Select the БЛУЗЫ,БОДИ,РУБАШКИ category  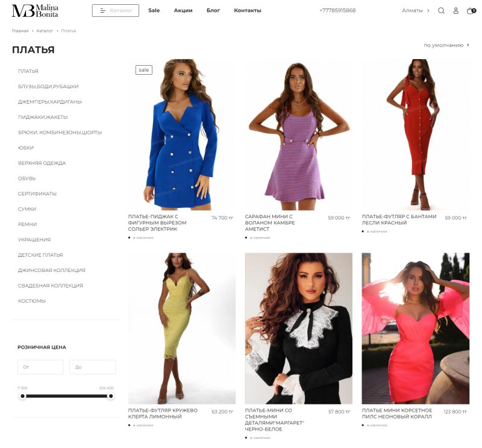(x=48, y=86)
